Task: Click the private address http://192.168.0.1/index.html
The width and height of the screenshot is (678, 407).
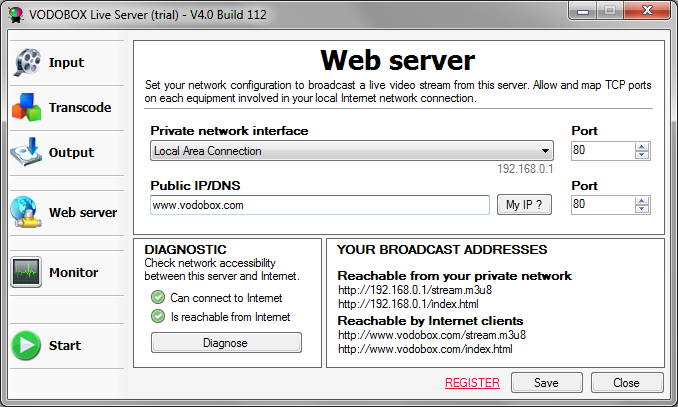Action: point(408,304)
